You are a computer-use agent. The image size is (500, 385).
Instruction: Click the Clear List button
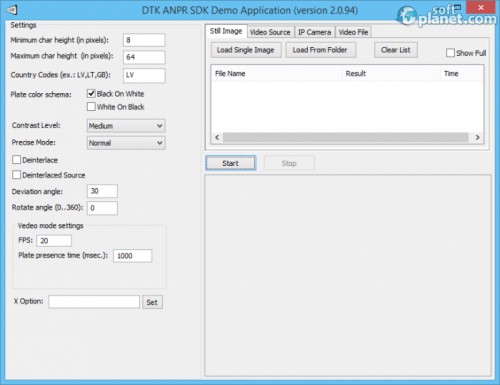(396, 50)
